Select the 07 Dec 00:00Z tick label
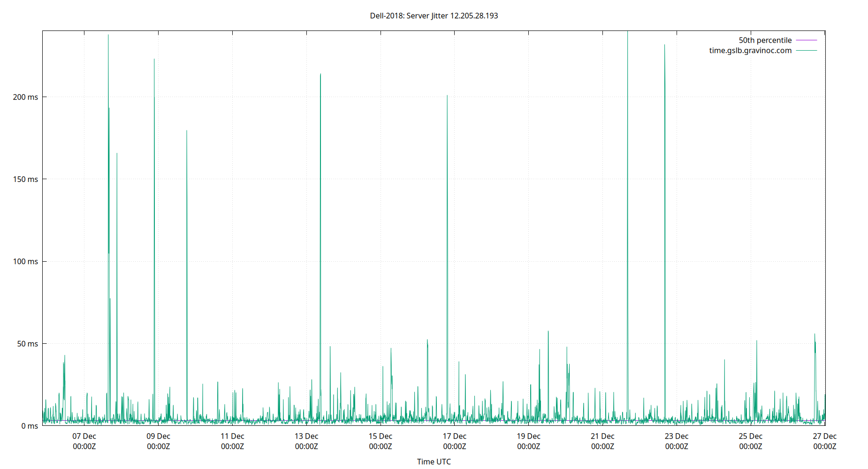Image resolution: width=868 pixels, height=469 pixels. pyautogui.click(x=84, y=441)
